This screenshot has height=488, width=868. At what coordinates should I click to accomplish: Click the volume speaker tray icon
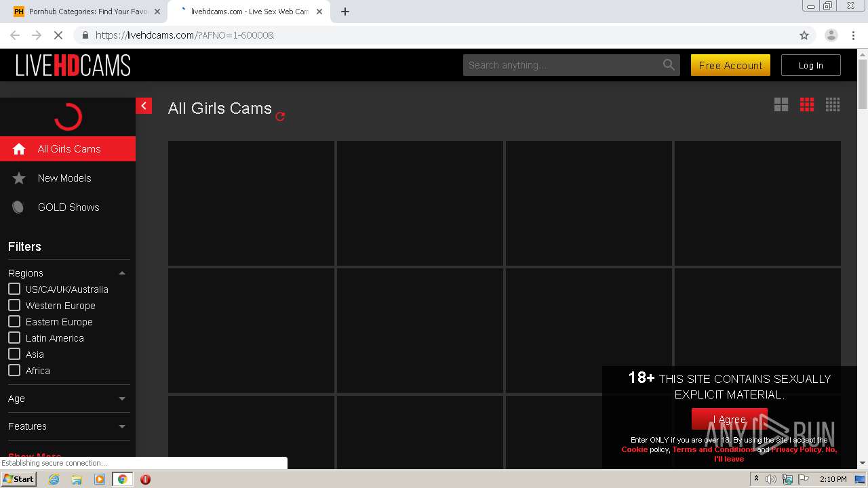[771, 479]
